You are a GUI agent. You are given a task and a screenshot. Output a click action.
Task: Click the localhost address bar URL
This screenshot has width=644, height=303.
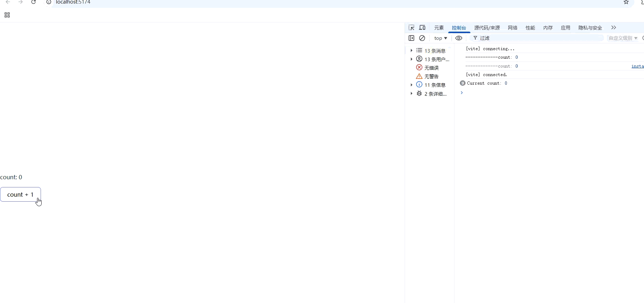click(x=73, y=2)
